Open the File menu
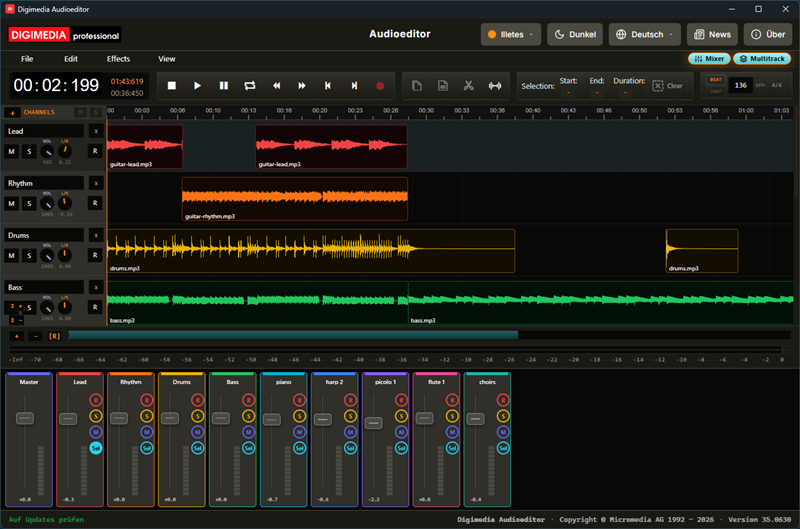800x529 pixels. pos(27,59)
